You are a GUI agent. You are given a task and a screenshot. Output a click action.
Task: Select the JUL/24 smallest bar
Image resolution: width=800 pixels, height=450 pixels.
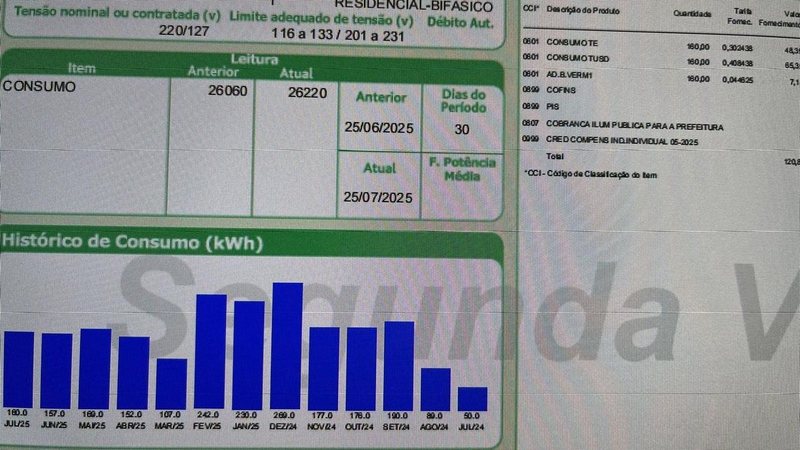point(472,399)
